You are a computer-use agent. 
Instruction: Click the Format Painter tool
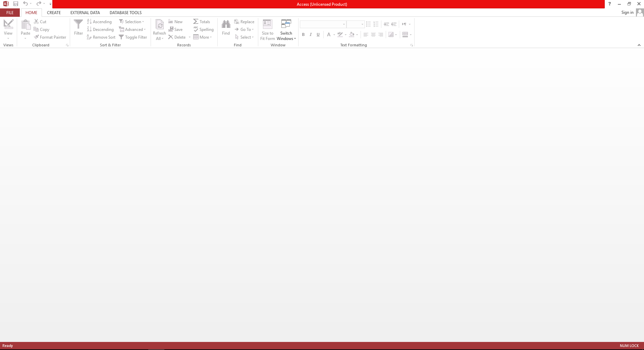pyautogui.click(x=50, y=37)
